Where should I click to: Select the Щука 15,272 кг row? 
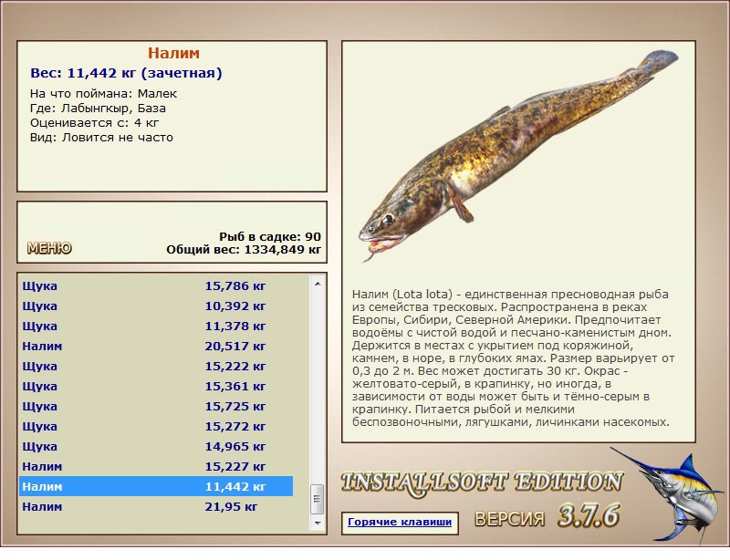[155, 426]
